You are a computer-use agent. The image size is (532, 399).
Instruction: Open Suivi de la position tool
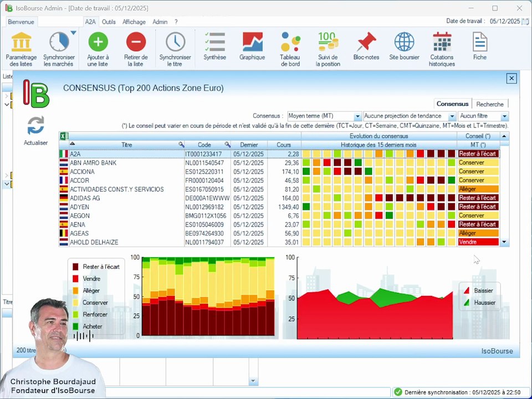click(328, 49)
